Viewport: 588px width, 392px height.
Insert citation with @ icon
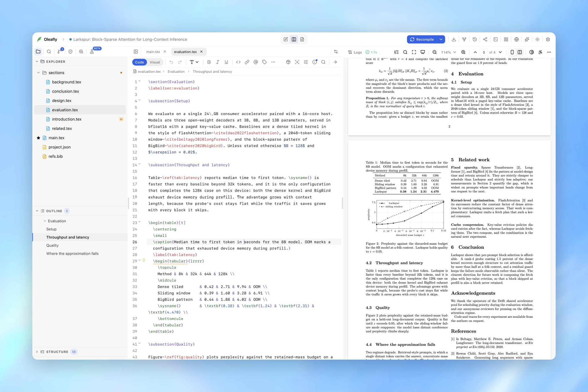pyautogui.click(x=255, y=62)
